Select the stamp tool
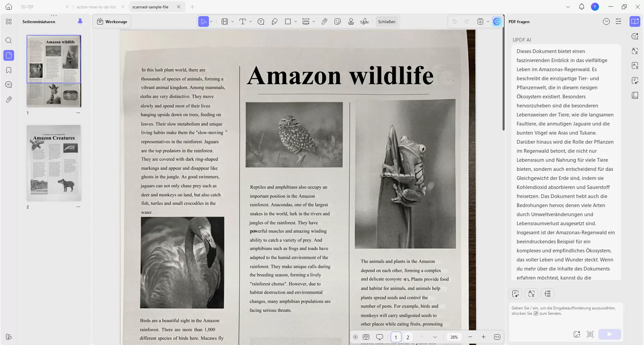The image size is (644, 345). 351,22
